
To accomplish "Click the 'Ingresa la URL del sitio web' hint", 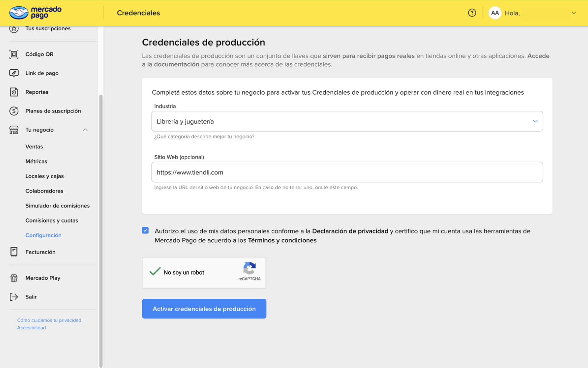I will 256,187.
